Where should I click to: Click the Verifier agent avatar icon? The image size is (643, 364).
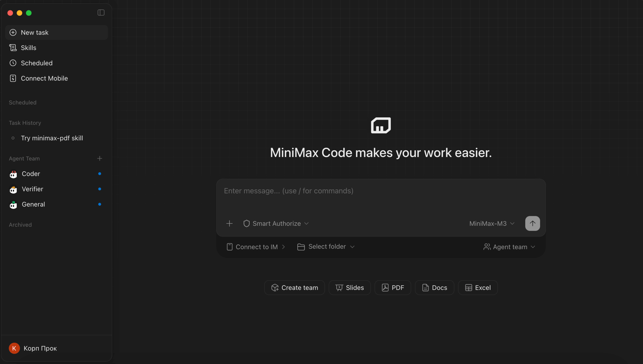click(x=13, y=189)
